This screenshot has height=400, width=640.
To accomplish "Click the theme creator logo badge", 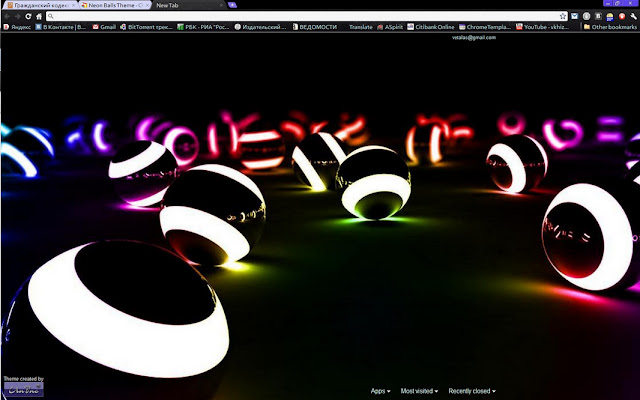I will click(23, 389).
